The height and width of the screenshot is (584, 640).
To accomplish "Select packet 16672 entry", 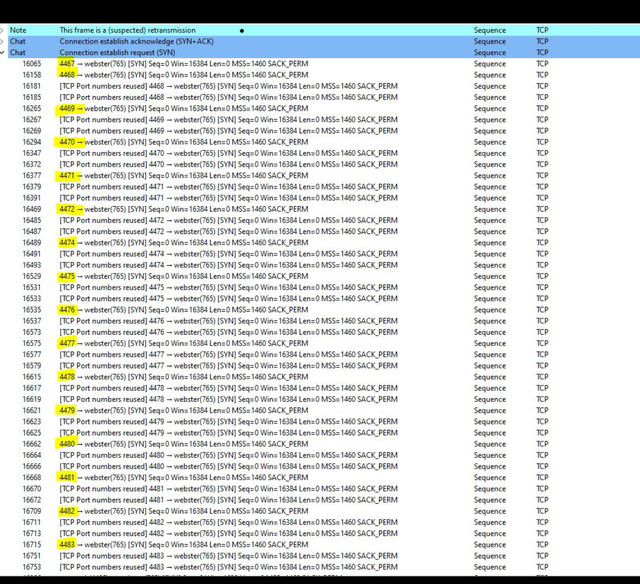I will pos(320,500).
